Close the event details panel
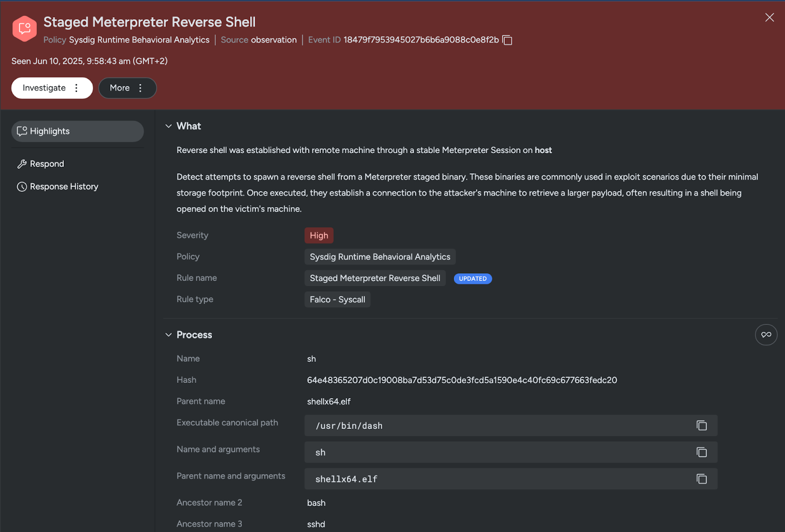 pyautogui.click(x=769, y=18)
